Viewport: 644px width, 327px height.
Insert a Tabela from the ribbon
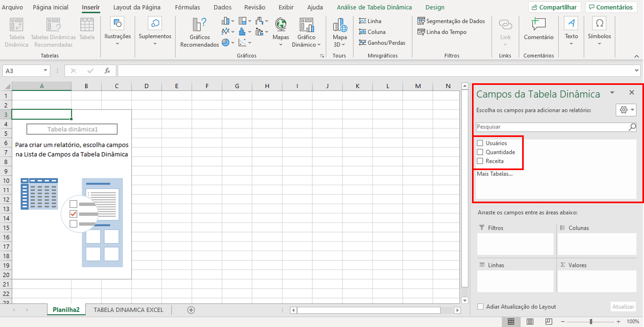87,29
